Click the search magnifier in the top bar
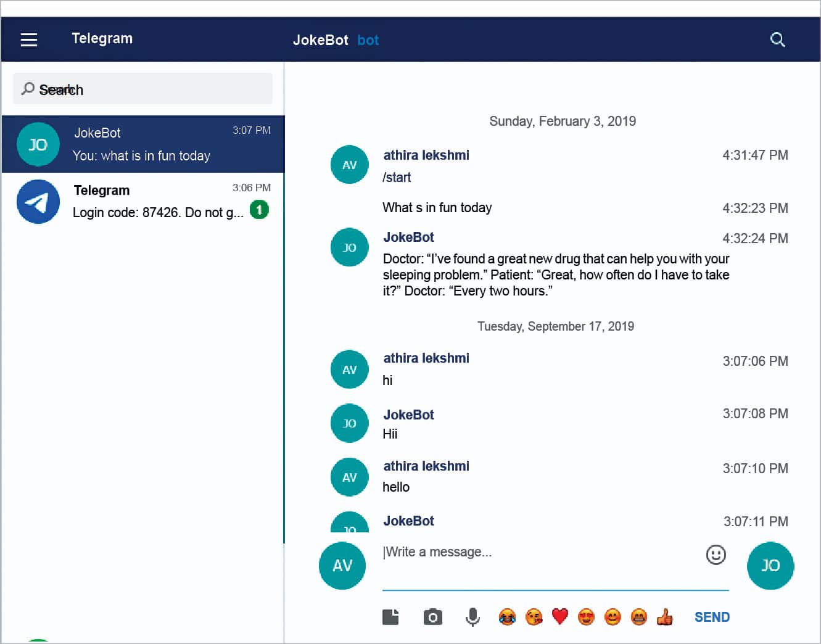The width and height of the screenshot is (821, 644). coord(778,39)
